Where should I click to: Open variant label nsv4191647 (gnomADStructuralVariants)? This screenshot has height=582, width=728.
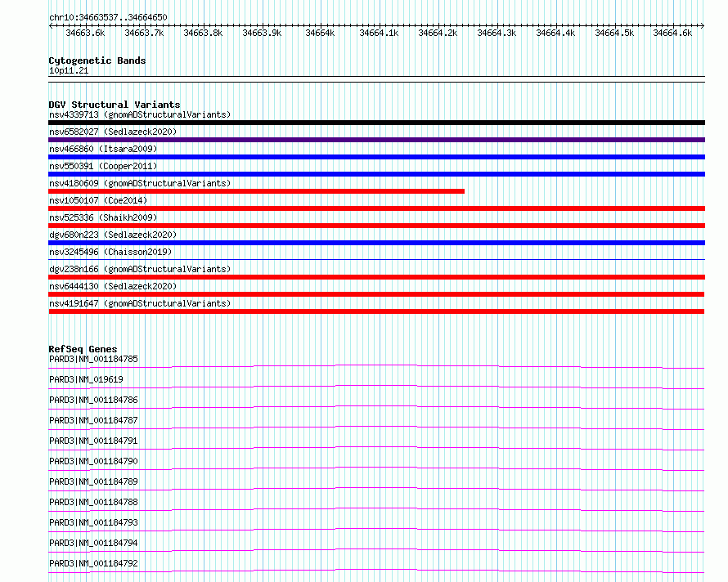click(140, 303)
